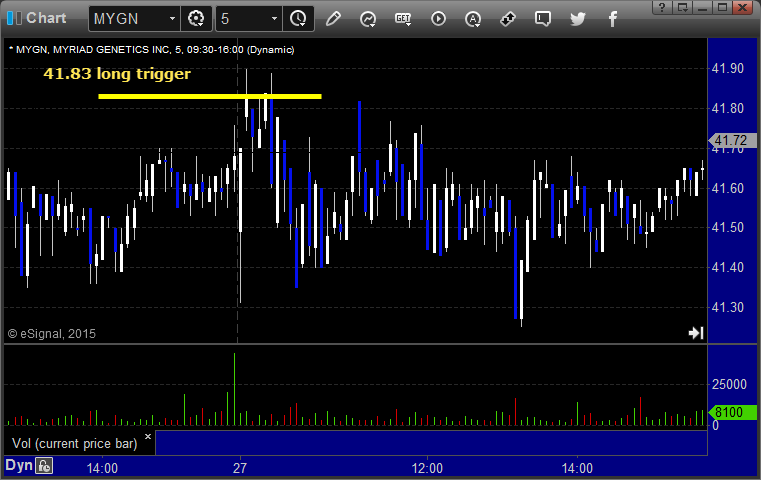Click the Chart window-type icon
This screenshot has height=480, width=761.
(14, 18)
